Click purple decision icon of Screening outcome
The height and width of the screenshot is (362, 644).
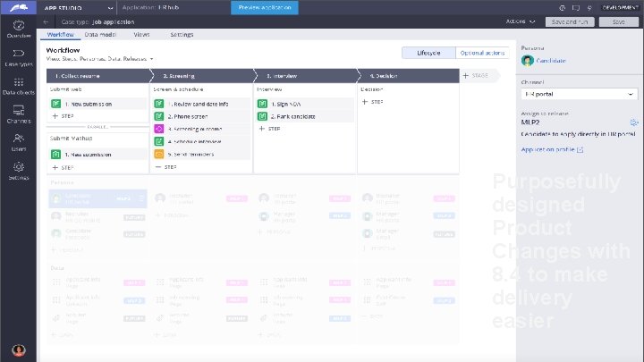(x=159, y=129)
